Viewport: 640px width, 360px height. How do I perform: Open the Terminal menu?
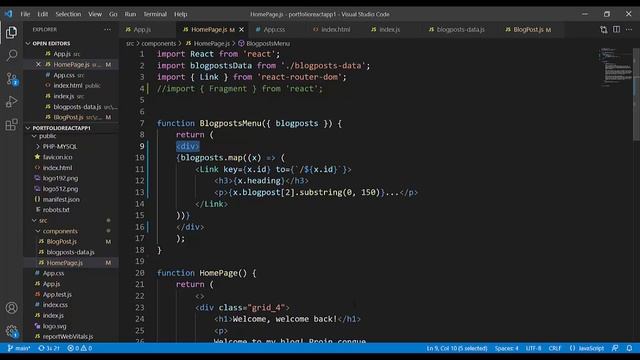tap(155, 14)
